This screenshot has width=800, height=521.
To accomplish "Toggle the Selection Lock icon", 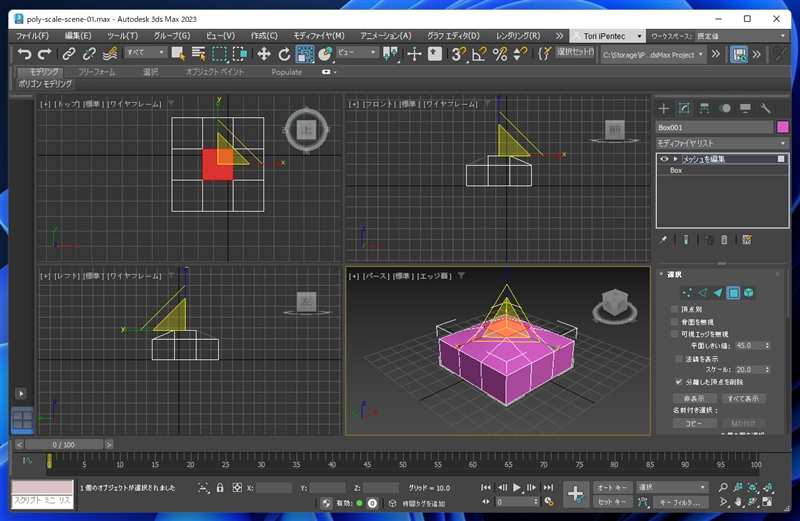I will pyautogui.click(x=220, y=488).
